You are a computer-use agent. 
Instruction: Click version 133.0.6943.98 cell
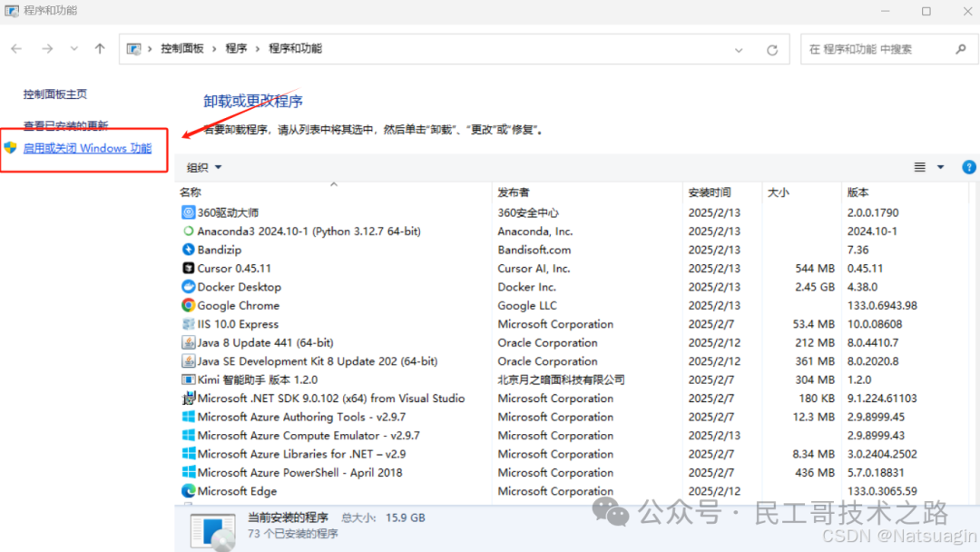click(883, 306)
